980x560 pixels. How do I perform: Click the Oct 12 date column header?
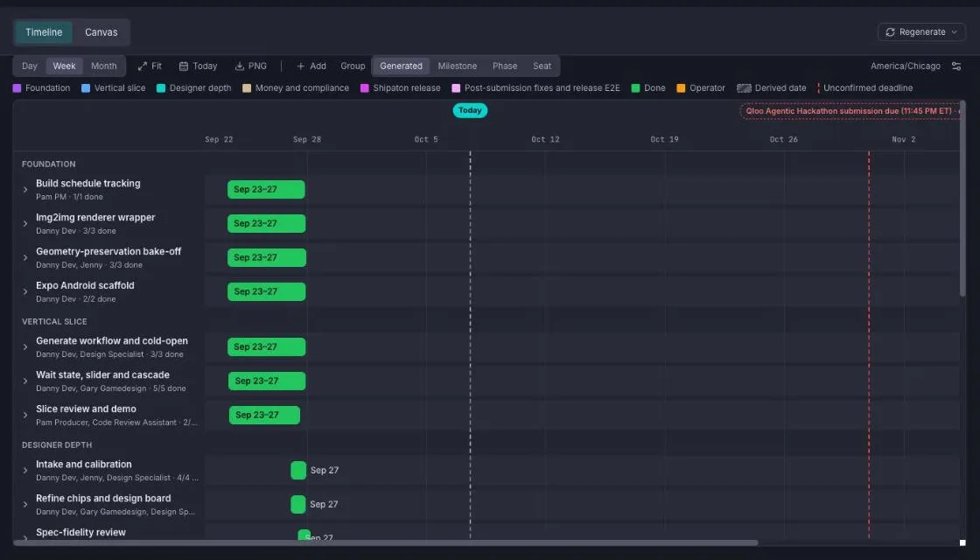click(x=545, y=139)
